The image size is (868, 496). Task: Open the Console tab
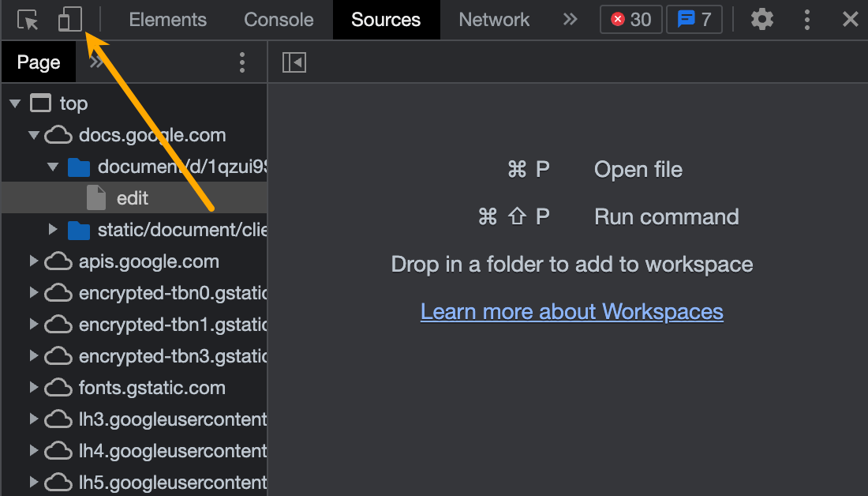[278, 19]
